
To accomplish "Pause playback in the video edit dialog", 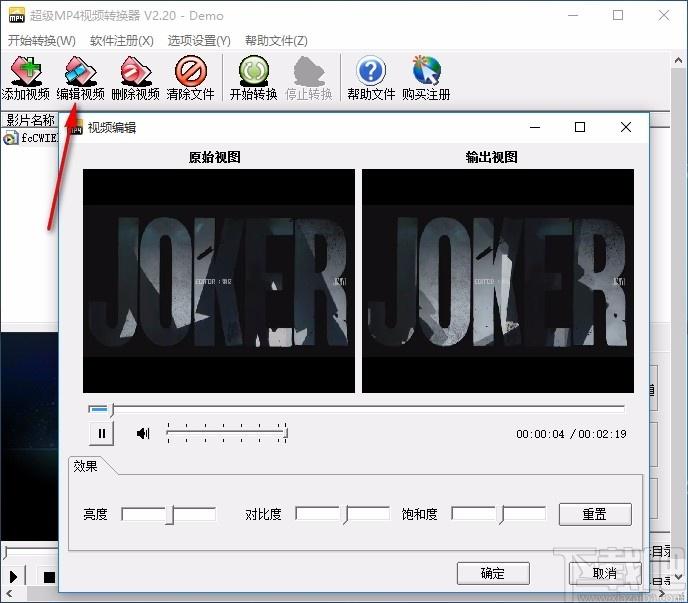I will tap(102, 434).
